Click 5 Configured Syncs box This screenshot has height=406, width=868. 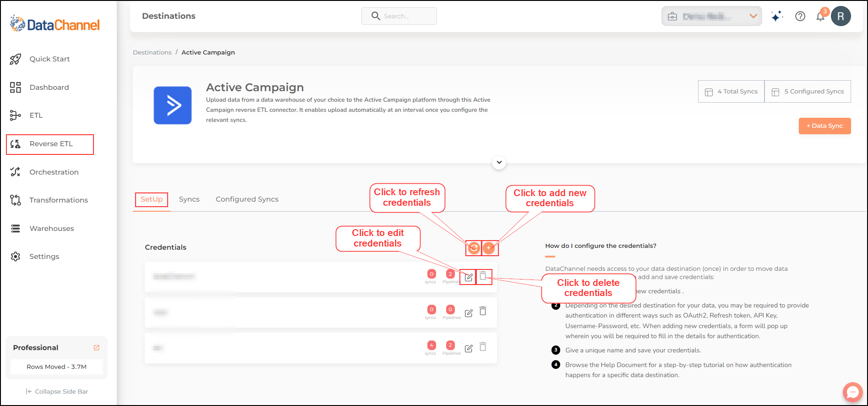[808, 92]
